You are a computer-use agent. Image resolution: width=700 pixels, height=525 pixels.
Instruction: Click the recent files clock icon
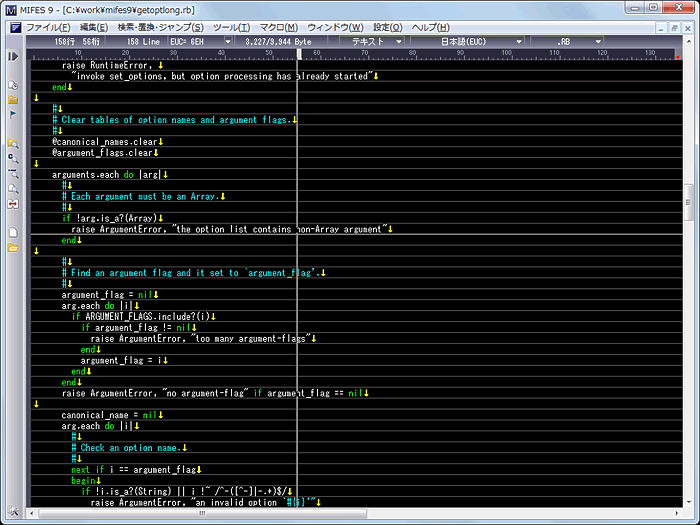[13, 85]
